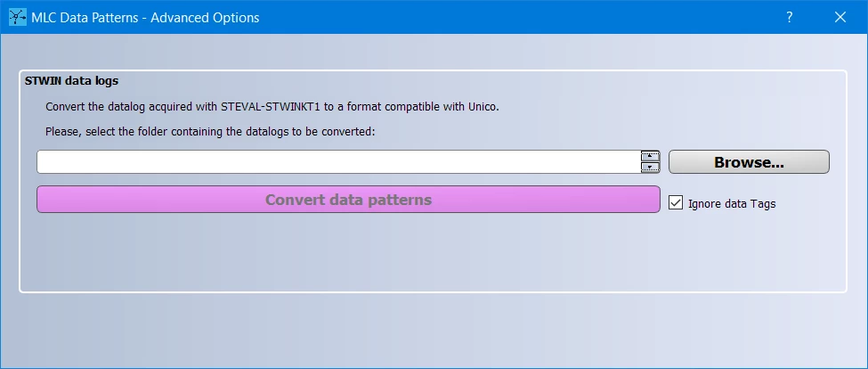
Task: Click the 'MLC Data Patterns - Advanced Options' title
Action: (145, 18)
